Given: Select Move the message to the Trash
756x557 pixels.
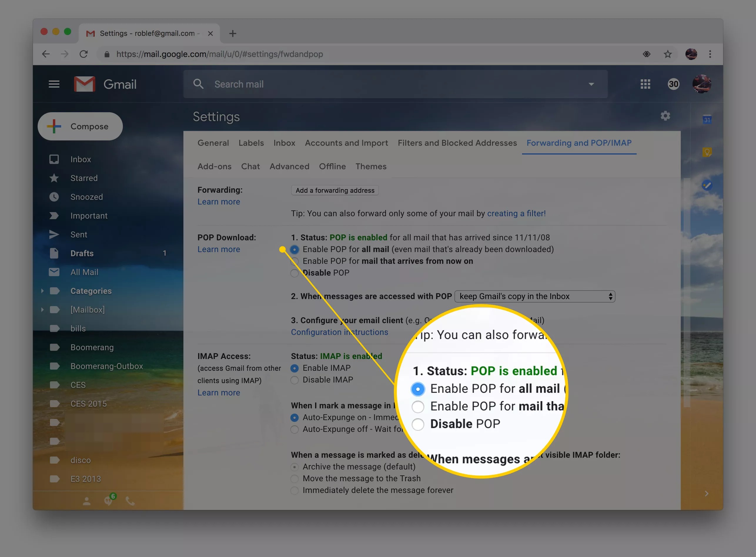Looking at the screenshot, I should [x=295, y=479].
